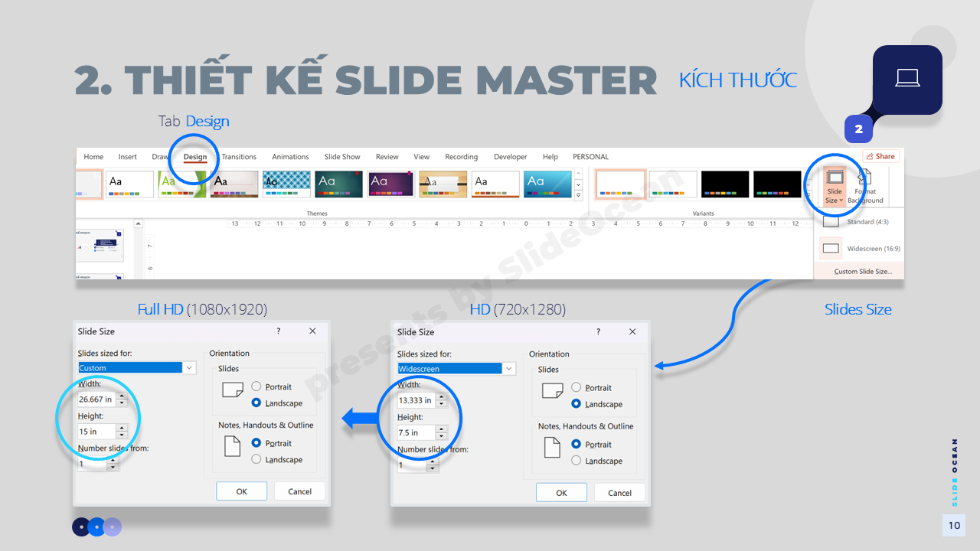The image size is (980, 551).
Task: Open the Draw ribbon tab
Action: [x=160, y=157]
